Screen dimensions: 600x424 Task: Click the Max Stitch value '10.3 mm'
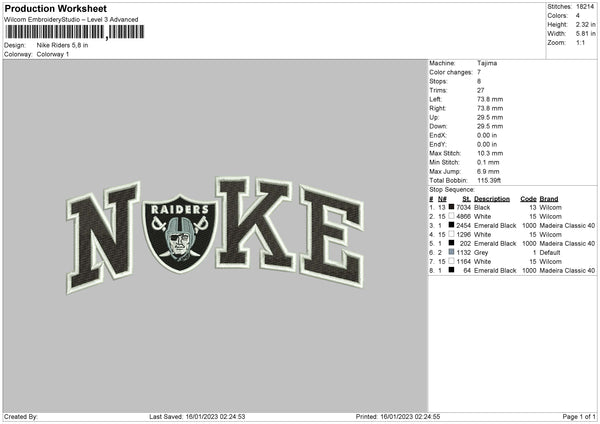pyautogui.click(x=490, y=153)
